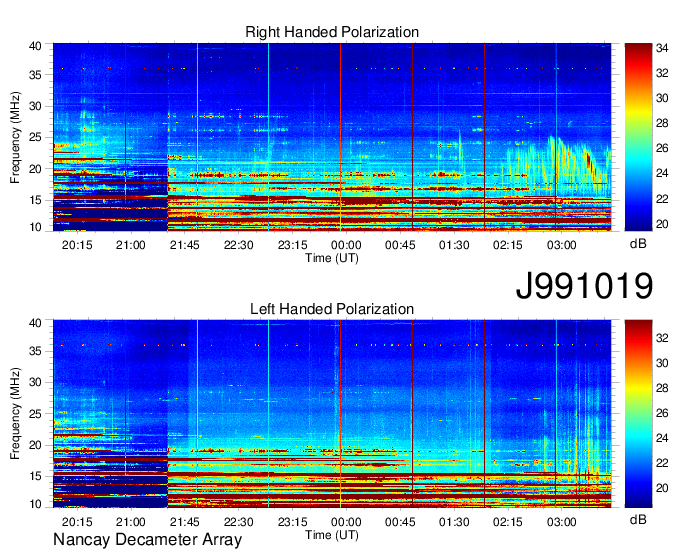Image resolution: width=680 pixels, height=552 pixels.
Task: Click the "Nancay Decameter Array" caption
Action: click(147, 540)
